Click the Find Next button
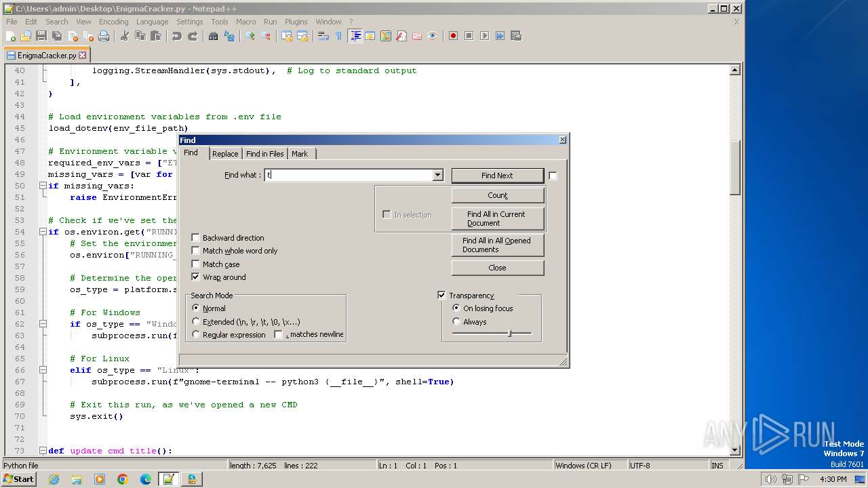The width and height of the screenshot is (868, 488). [498, 176]
